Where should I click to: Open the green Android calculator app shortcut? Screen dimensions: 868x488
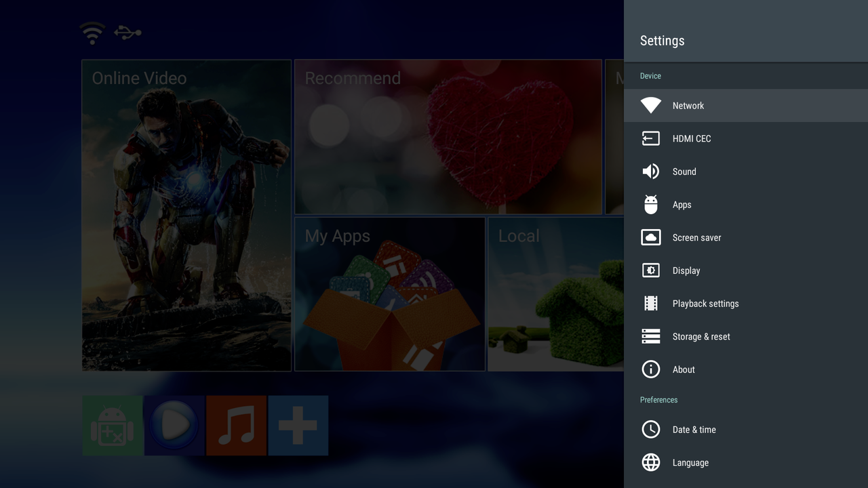point(113,426)
